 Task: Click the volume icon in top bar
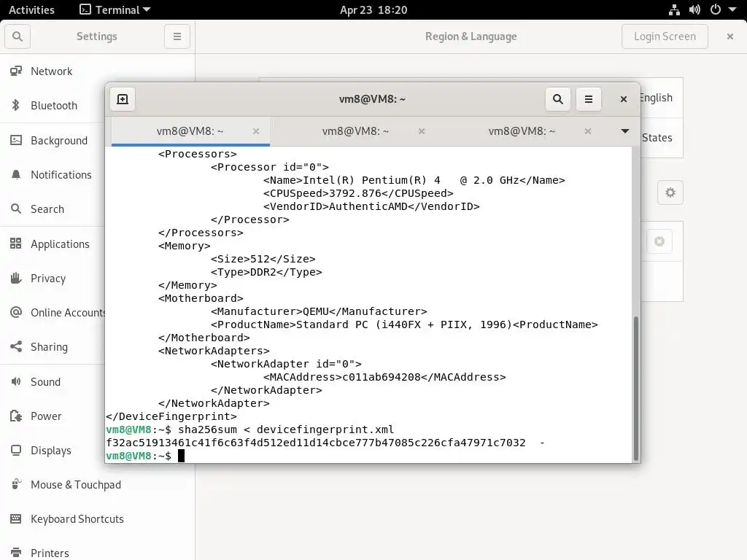[694, 9]
